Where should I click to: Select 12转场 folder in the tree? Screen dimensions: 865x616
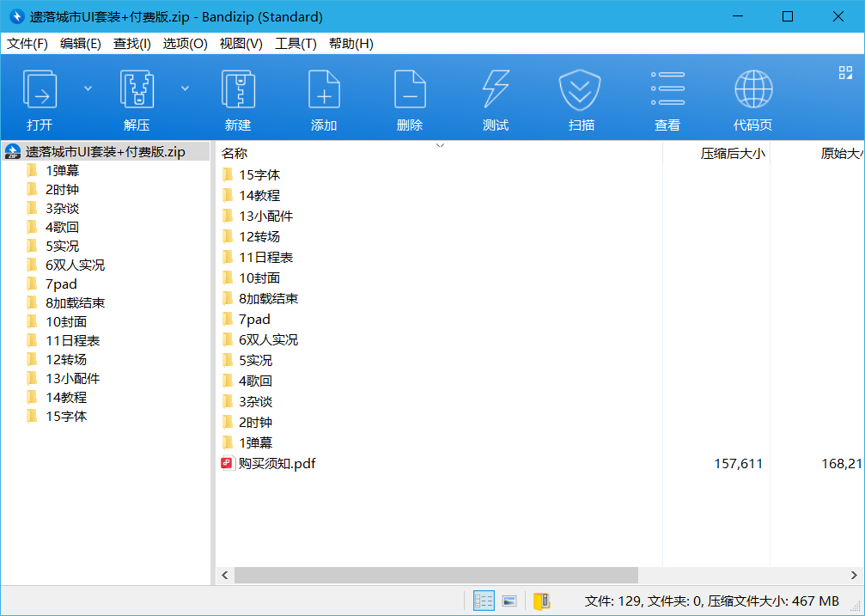[x=66, y=359]
